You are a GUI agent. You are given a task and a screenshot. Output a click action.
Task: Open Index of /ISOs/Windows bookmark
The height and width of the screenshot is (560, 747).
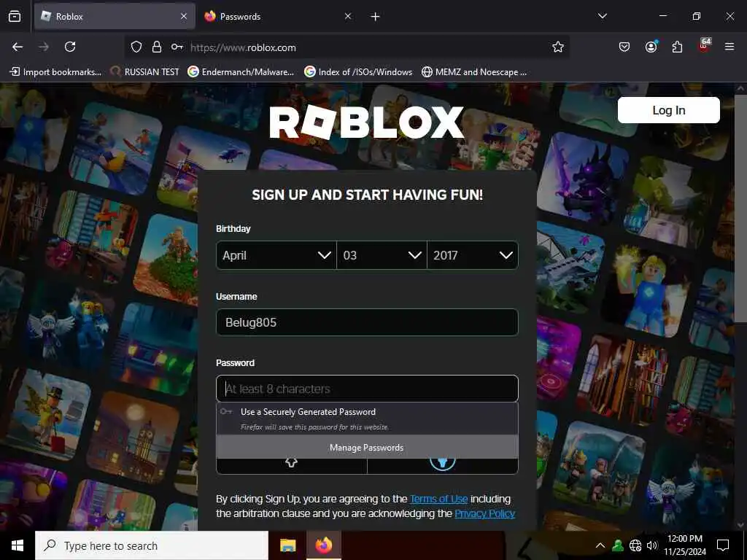point(358,72)
